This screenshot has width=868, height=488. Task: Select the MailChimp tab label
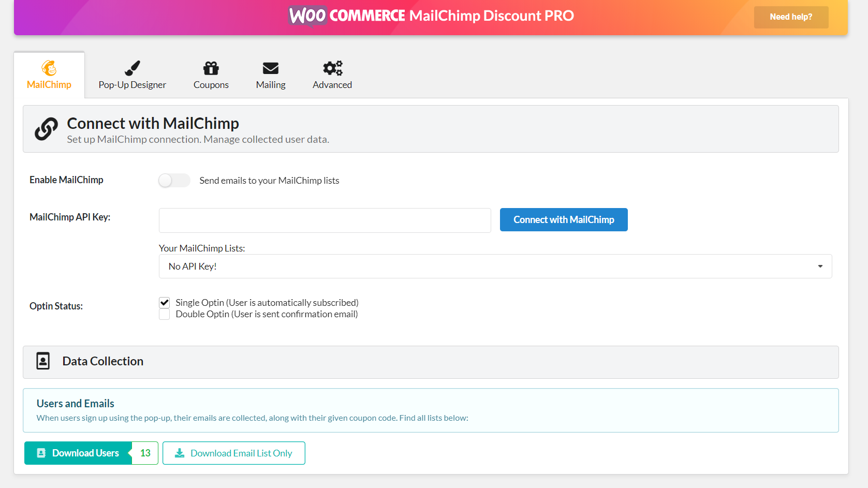pyautogui.click(x=49, y=84)
